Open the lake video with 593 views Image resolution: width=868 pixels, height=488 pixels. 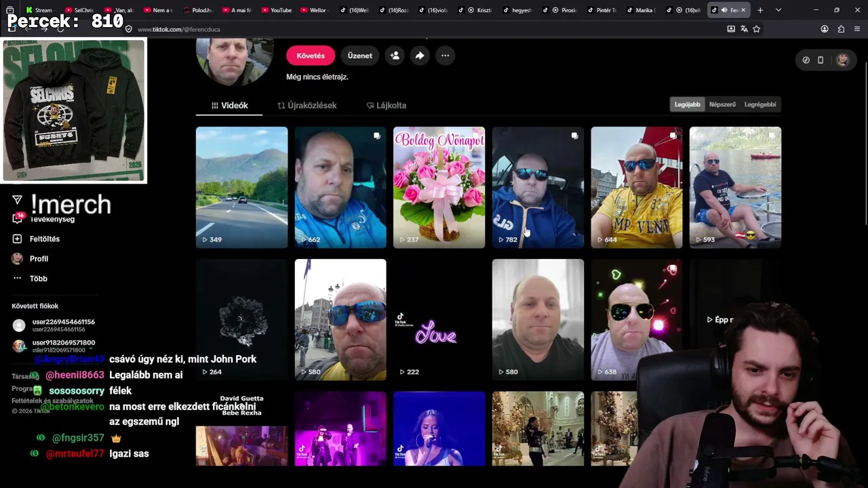pyautogui.click(x=735, y=187)
